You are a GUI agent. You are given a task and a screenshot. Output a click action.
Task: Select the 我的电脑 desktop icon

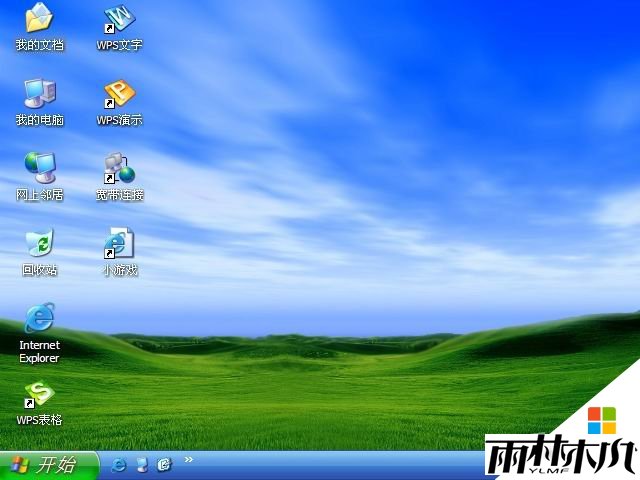tap(39, 93)
